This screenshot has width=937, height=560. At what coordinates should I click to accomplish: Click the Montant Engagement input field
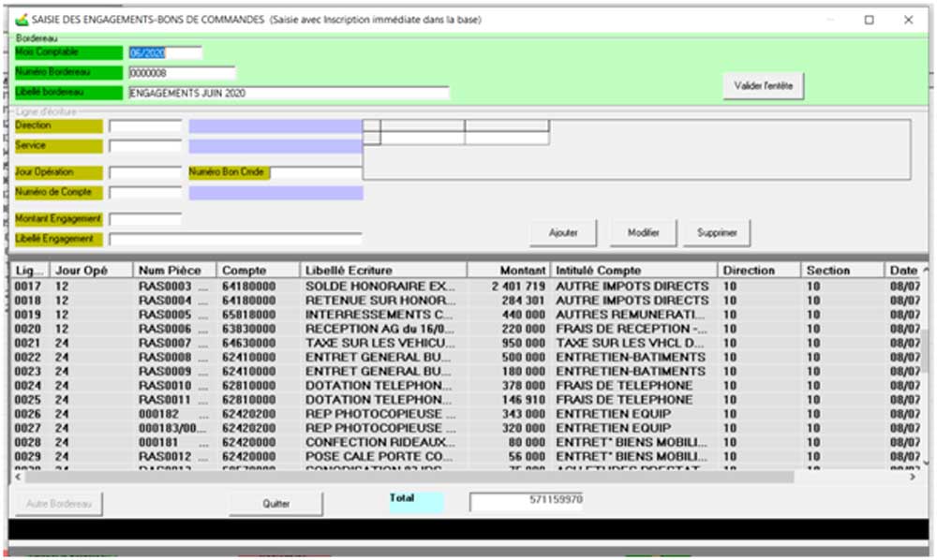[145, 219]
